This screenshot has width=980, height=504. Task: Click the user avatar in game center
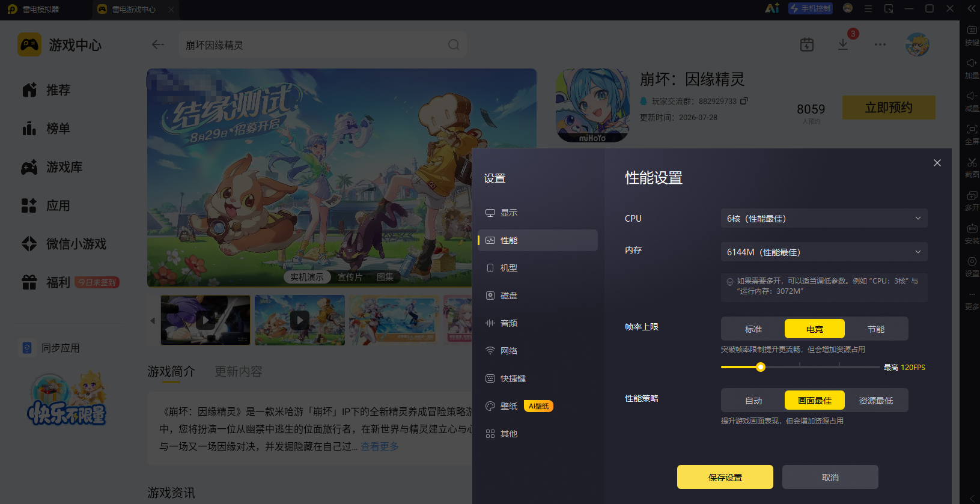pyautogui.click(x=918, y=45)
